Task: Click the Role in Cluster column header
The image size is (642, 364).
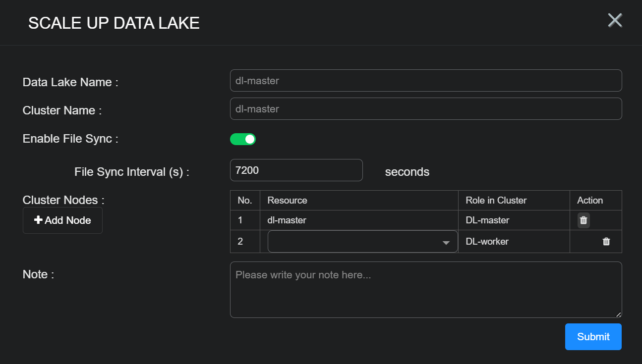Action: pos(496,201)
